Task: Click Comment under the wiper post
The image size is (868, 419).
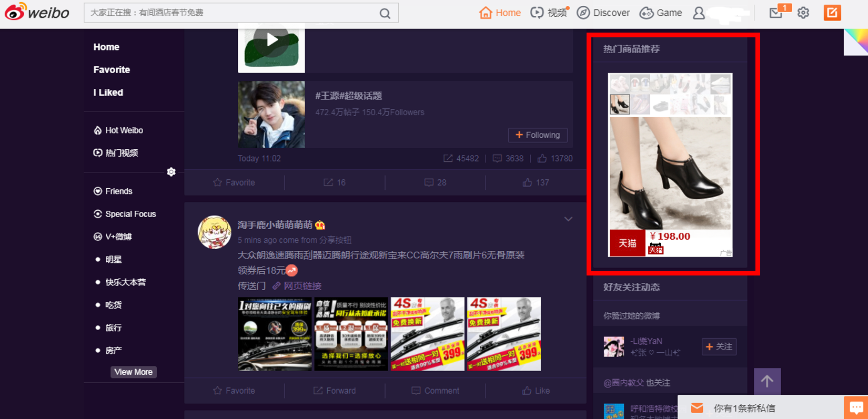Action: 435,391
